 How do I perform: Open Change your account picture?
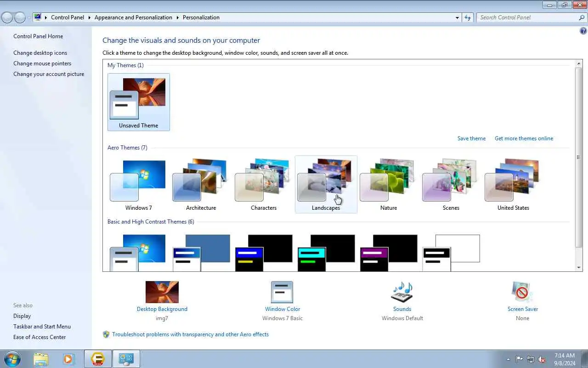(49, 74)
